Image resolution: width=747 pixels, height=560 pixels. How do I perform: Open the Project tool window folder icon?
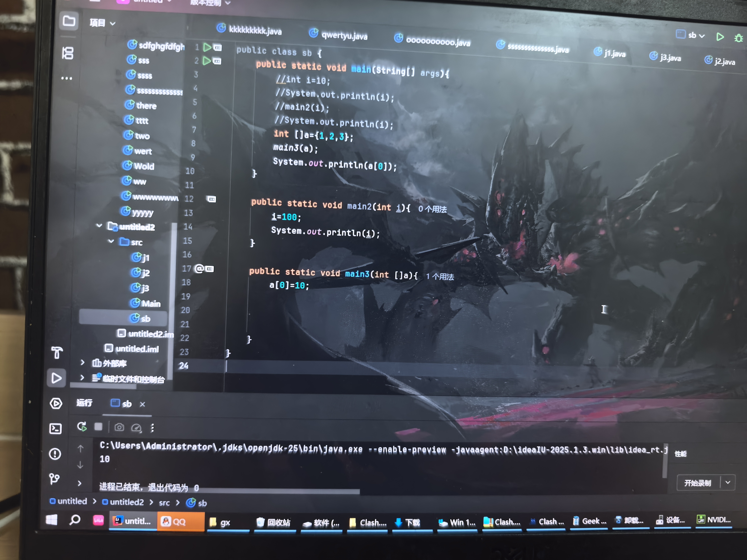(69, 21)
